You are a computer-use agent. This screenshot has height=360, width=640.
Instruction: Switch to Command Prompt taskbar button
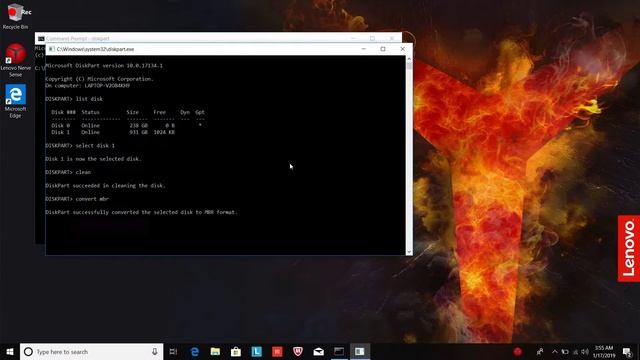339,351
